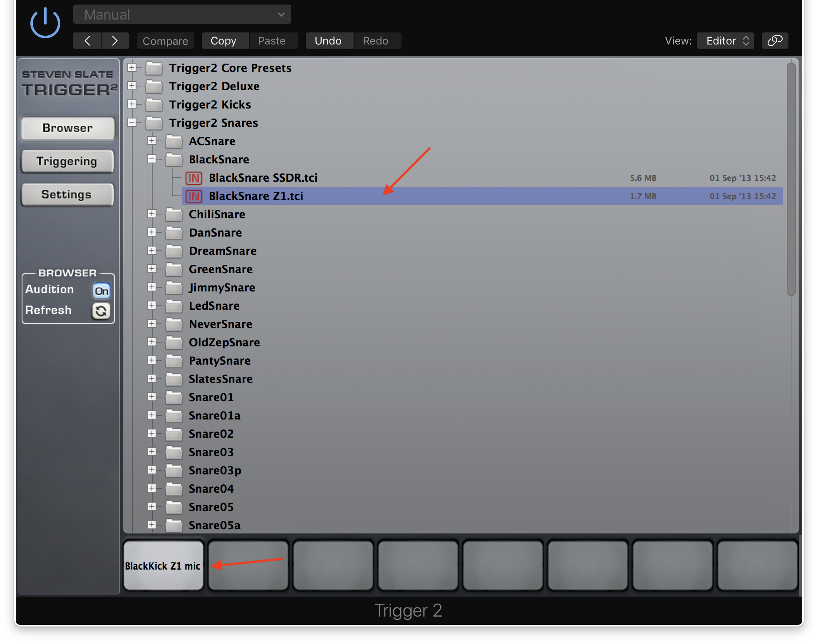Expand the Snare02 tree node
This screenshot has height=644, width=818.
coord(152,433)
